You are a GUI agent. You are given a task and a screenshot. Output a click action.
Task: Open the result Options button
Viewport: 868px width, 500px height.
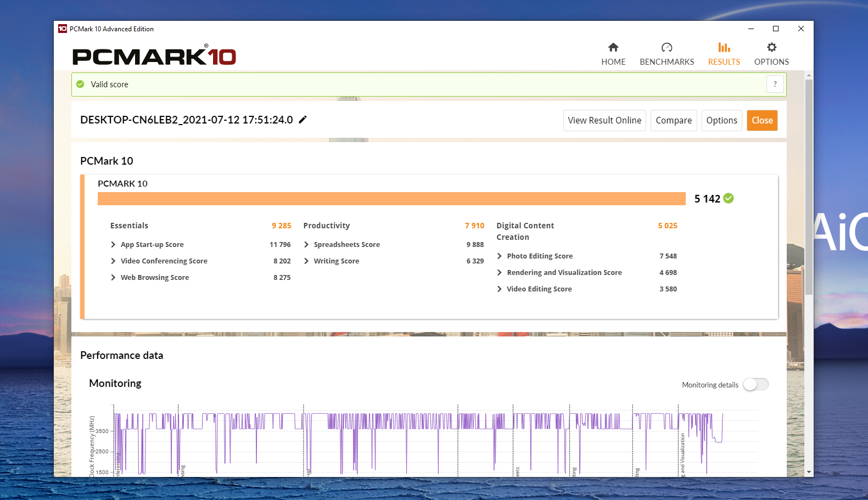click(x=721, y=120)
